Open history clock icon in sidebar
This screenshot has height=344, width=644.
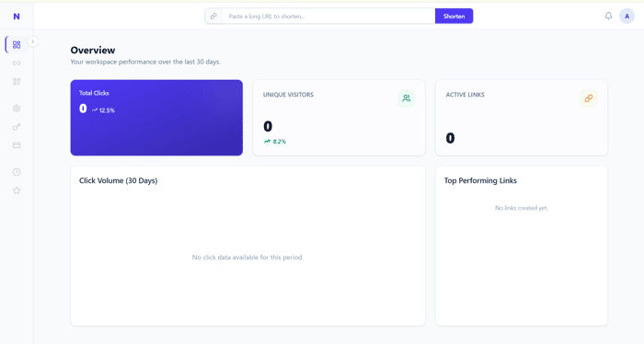click(x=17, y=172)
